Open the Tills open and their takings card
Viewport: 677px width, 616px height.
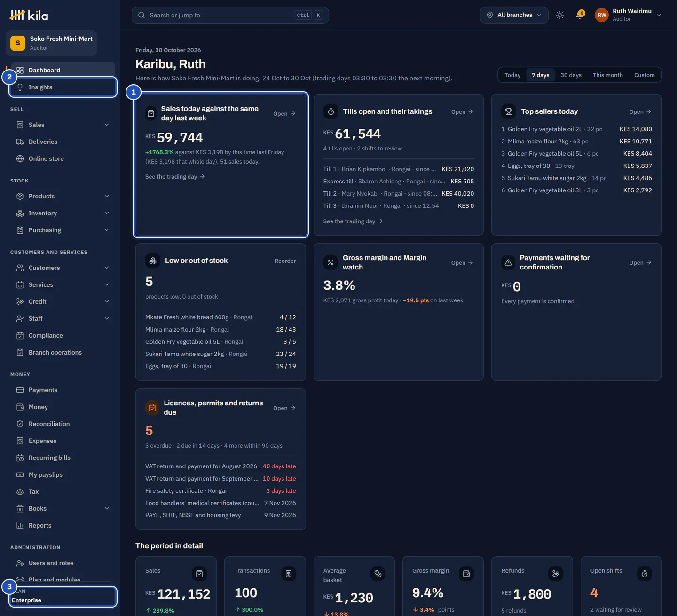pos(462,111)
